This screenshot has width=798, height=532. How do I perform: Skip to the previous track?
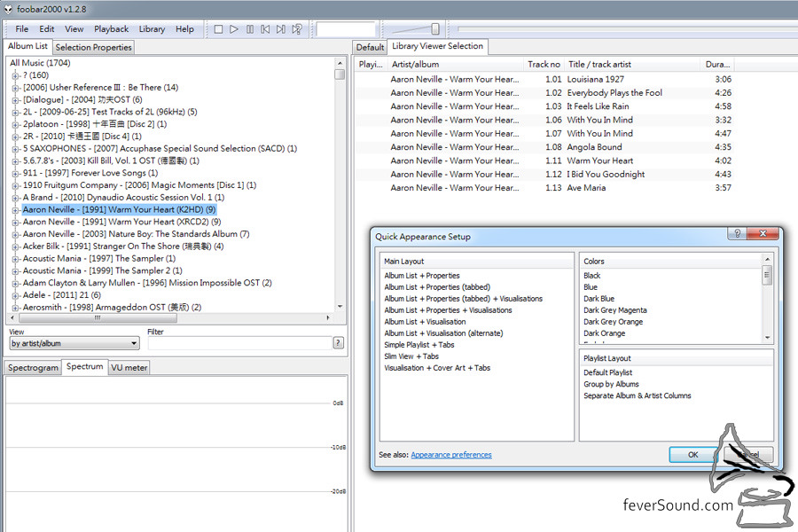pyautogui.click(x=265, y=29)
